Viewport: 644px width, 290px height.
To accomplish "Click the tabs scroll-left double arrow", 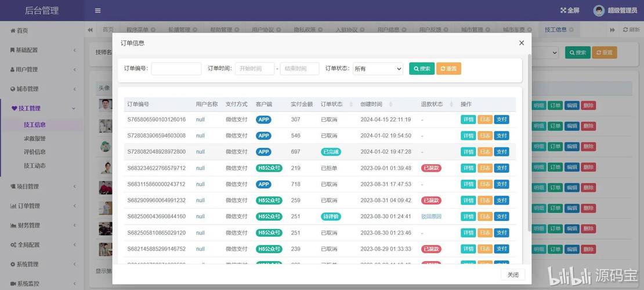I will tap(90, 30).
